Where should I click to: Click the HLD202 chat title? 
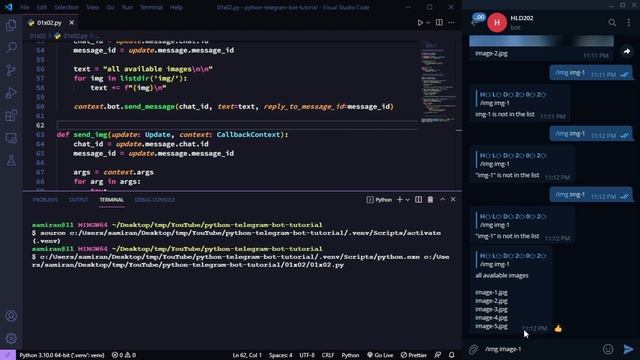[522, 18]
